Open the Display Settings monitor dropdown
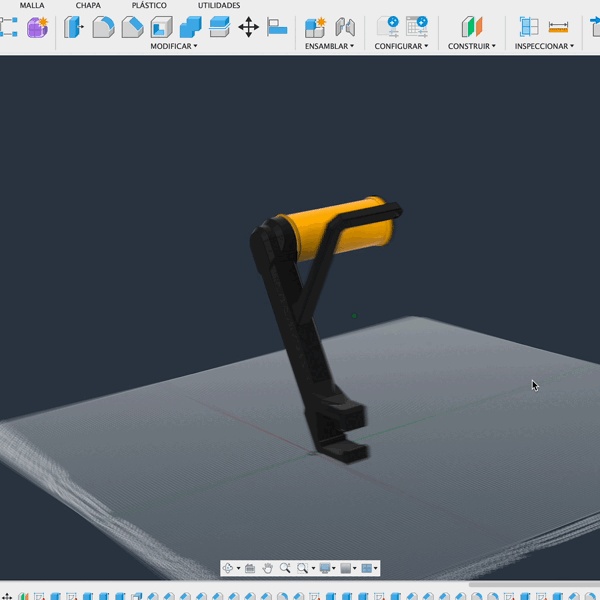Image resolution: width=600 pixels, height=600 pixels. (x=327, y=568)
